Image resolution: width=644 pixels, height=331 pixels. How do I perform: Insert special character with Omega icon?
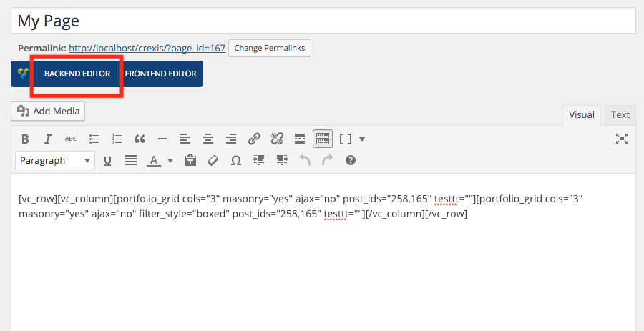pyautogui.click(x=235, y=161)
